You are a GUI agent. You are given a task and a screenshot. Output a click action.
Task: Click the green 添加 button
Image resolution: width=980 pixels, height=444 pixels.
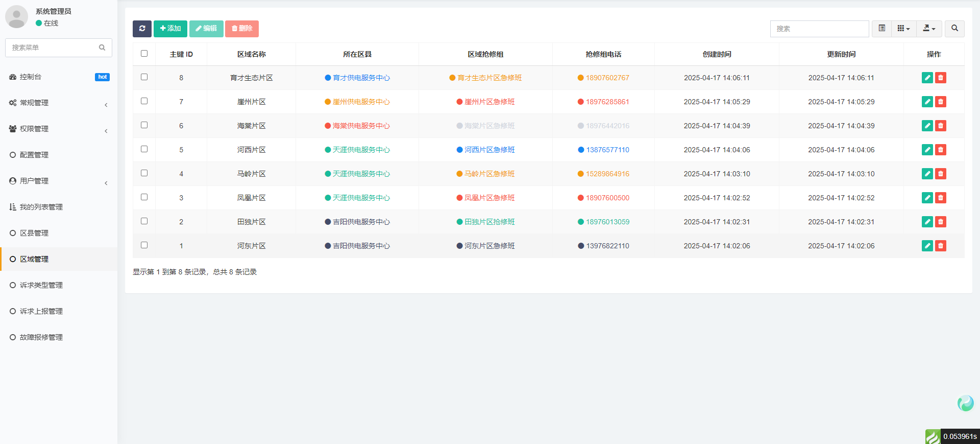(170, 29)
